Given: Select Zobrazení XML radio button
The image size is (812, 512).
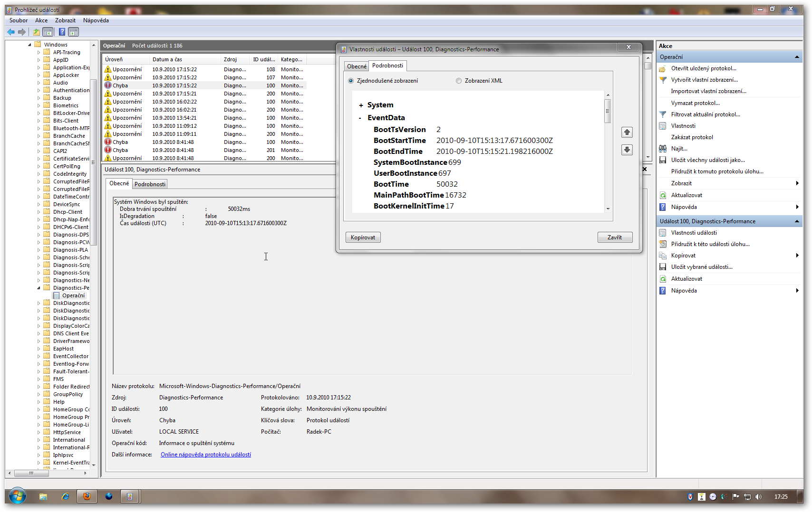Looking at the screenshot, I should (459, 81).
